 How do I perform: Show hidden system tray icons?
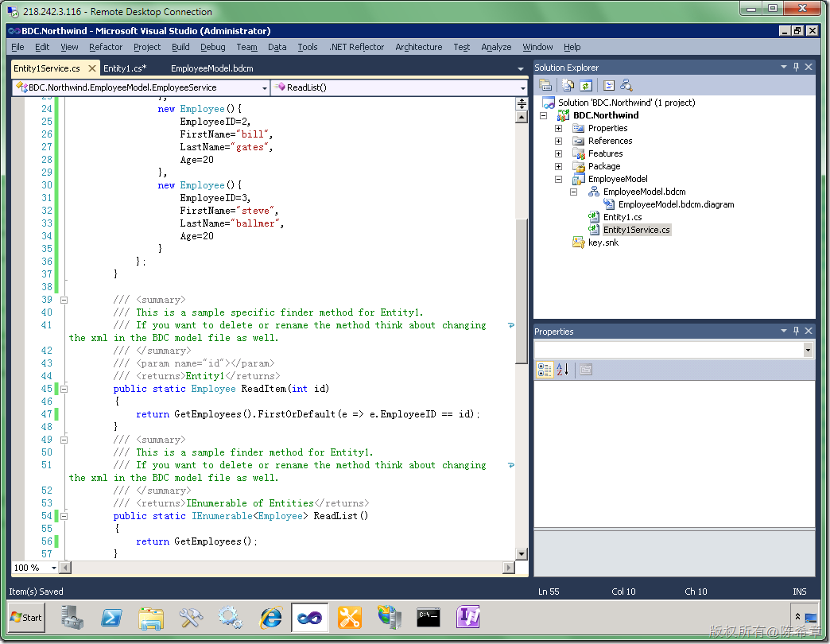pyautogui.click(x=797, y=617)
